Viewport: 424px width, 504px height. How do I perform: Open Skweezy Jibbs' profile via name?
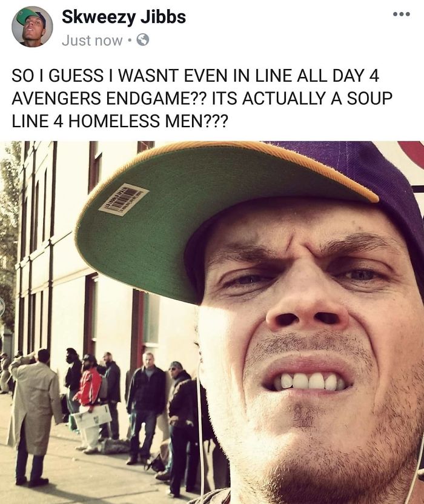coord(124,17)
